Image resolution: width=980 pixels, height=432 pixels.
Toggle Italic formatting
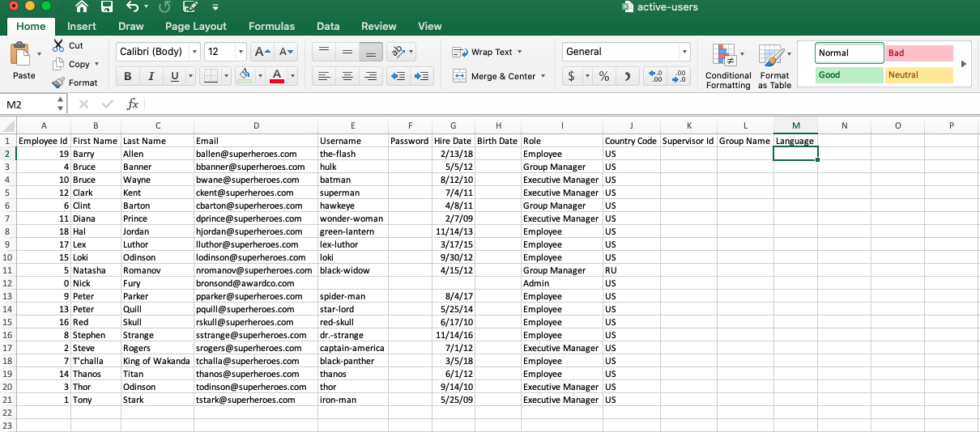151,76
